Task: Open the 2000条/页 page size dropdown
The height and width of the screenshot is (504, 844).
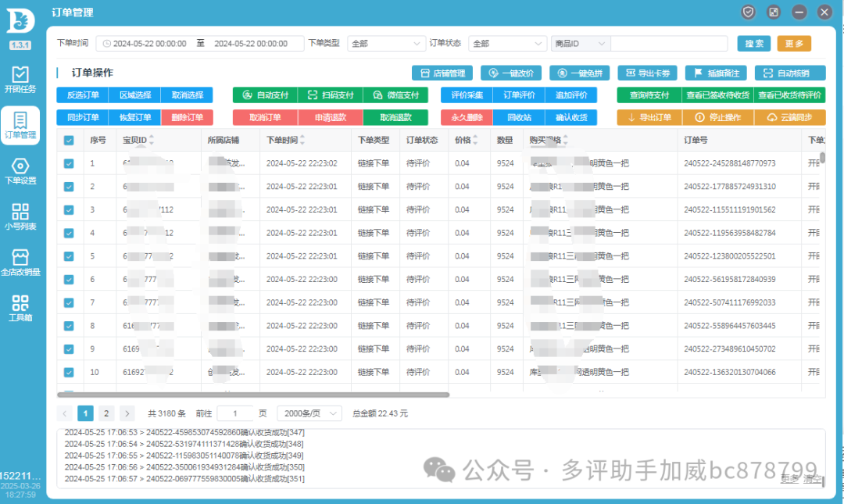Action: (x=309, y=413)
